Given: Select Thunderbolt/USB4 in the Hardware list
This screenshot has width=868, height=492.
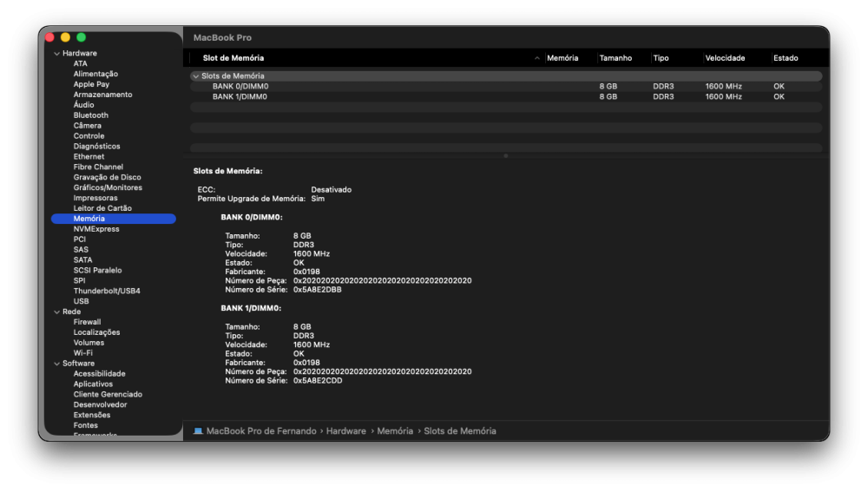Looking at the screenshot, I should [106, 291].
